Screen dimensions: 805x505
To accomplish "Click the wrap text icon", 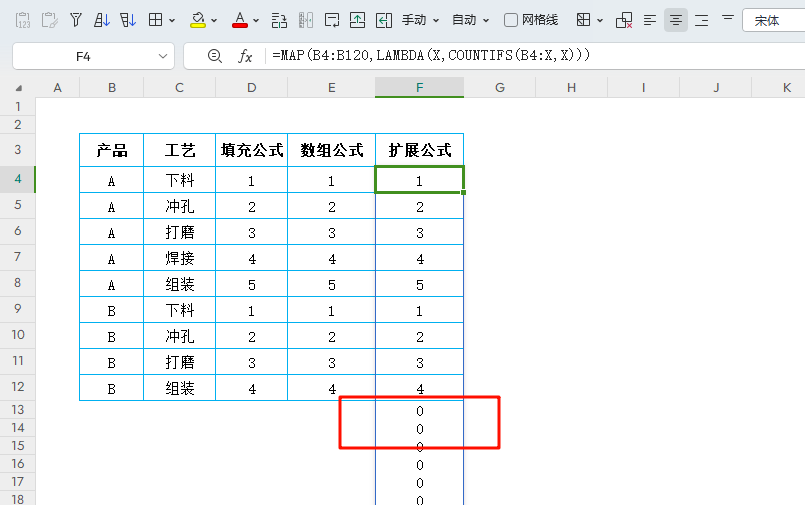I will 332,20.
